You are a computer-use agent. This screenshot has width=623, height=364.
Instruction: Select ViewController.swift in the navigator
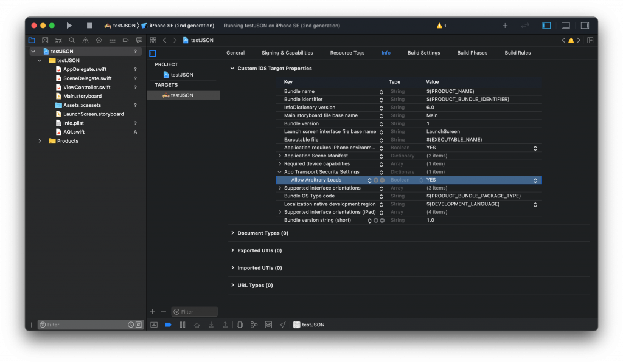[x=86, y=88]
